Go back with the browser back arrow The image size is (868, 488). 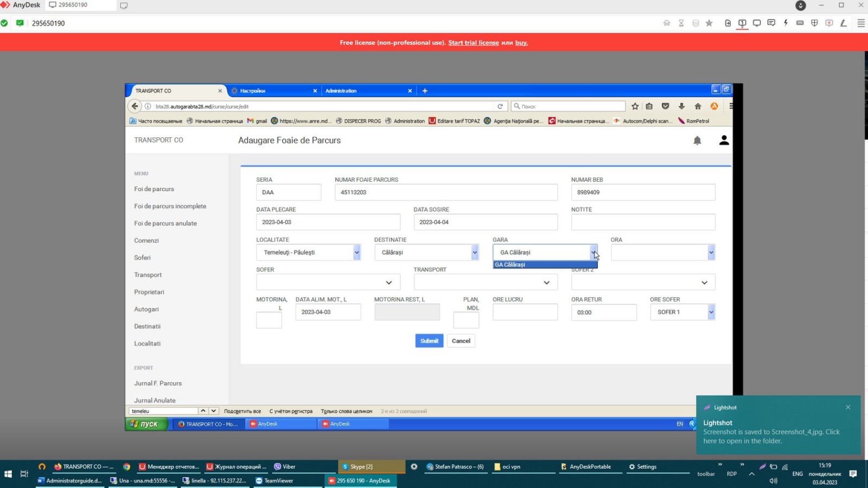(x=135, y=106)
